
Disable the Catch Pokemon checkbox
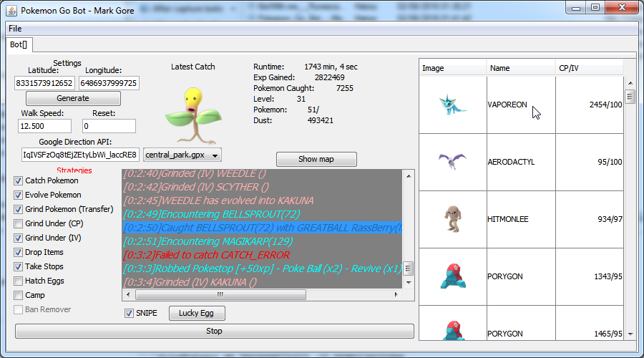[x=19, y=180]
